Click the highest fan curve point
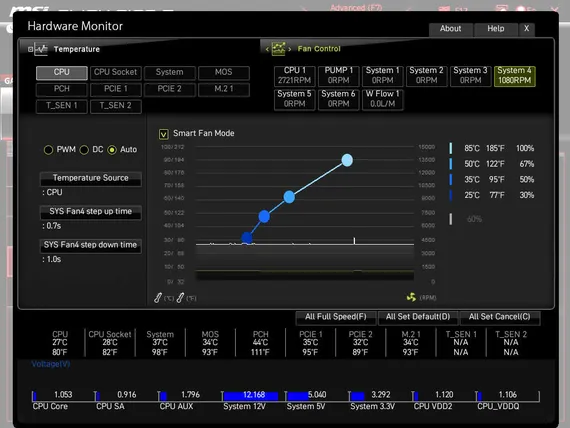The image size is (570, 428). click(347, 160)
